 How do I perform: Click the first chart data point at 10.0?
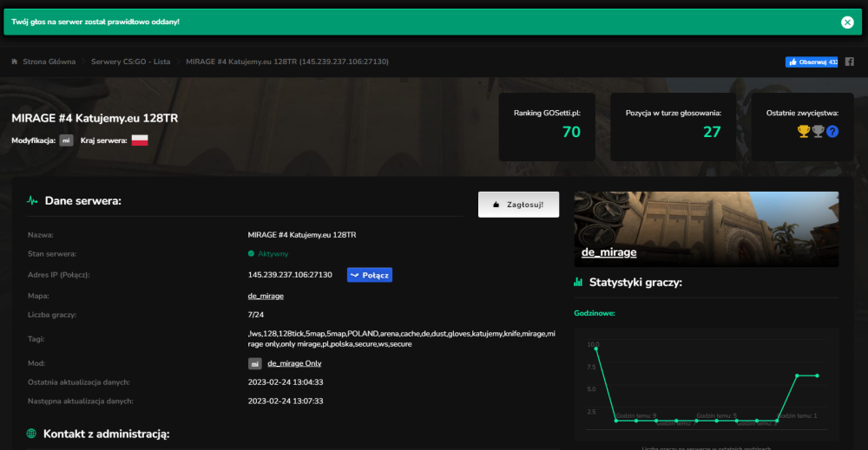[596, 349]
